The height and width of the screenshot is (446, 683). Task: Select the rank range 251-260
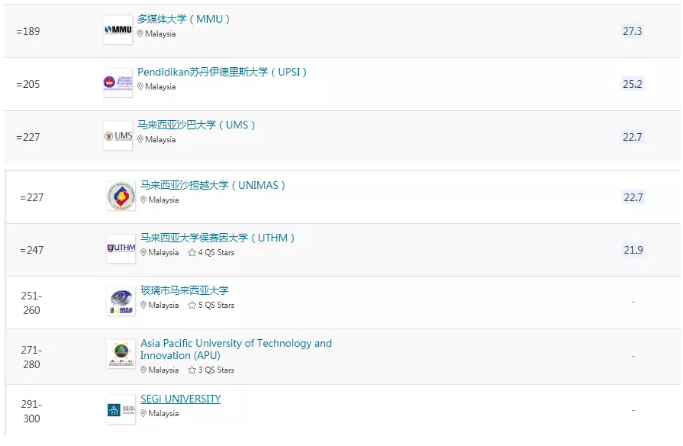pyautogui.click(x=31, y=303)
